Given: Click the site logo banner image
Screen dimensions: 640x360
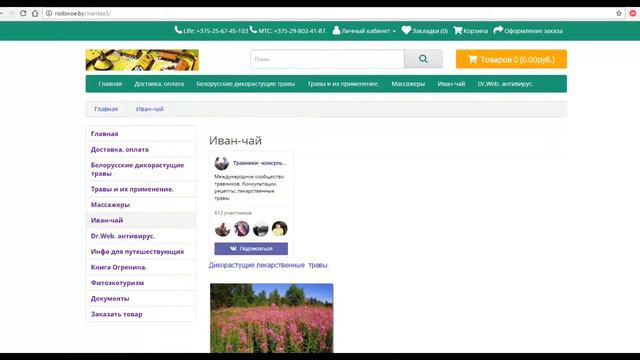Looking at the screenshot, I should point(142,60).
